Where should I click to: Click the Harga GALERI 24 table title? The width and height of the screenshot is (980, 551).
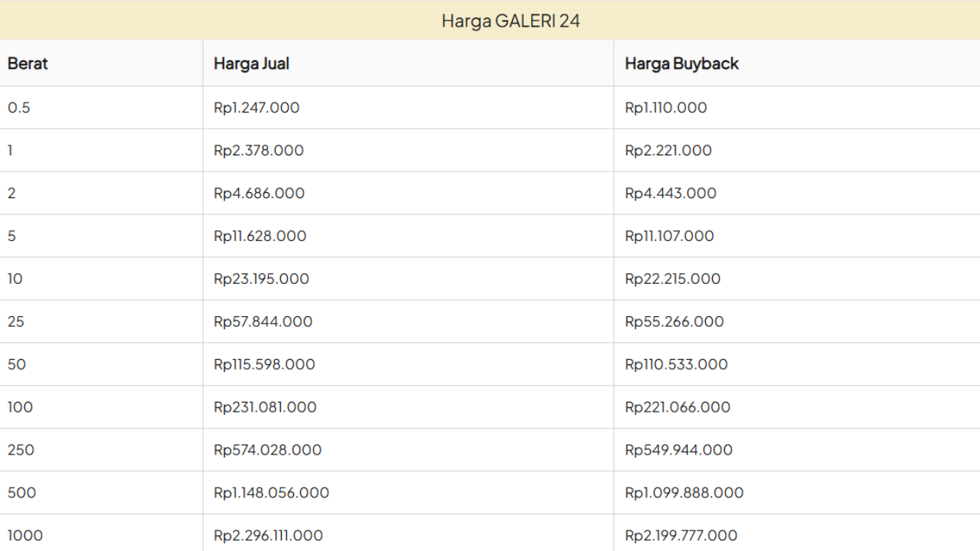point(511,21)
